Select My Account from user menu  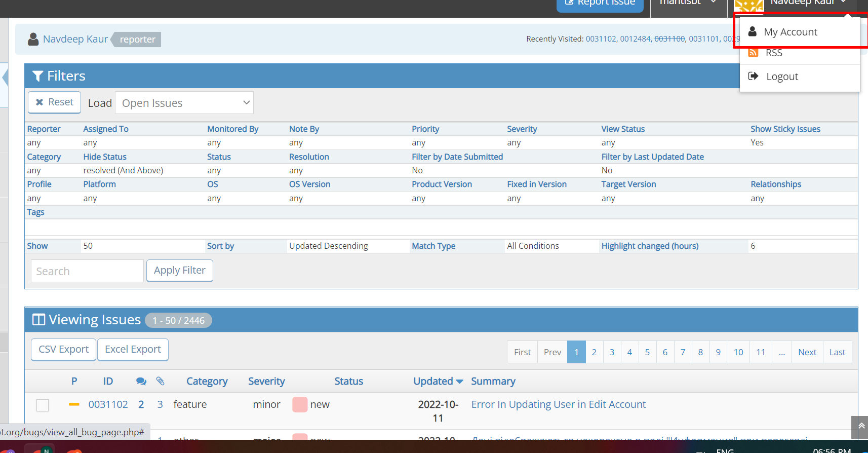tap(790, 32)
